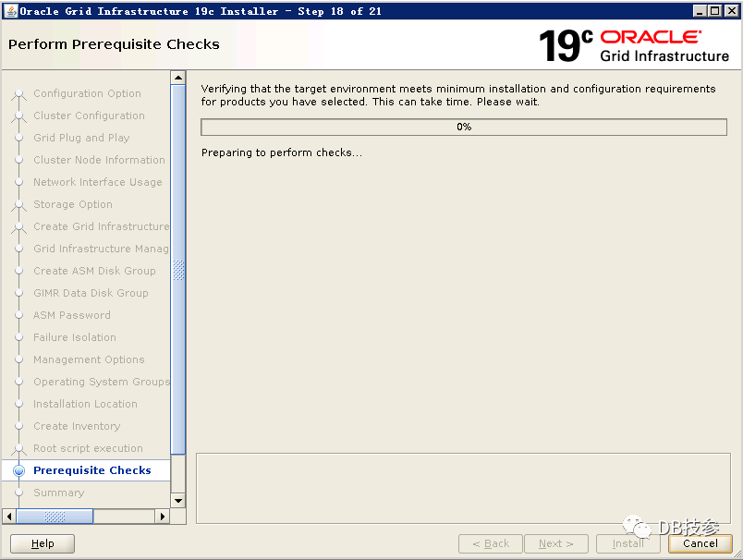Image resolution: width=743 pixels, height=560 pixels.
Task: Click the Cancel button
Action: (700, 543)
